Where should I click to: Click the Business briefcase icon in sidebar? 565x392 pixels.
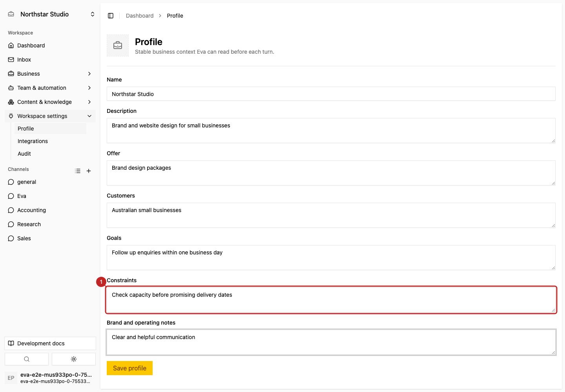coord(11,74)
